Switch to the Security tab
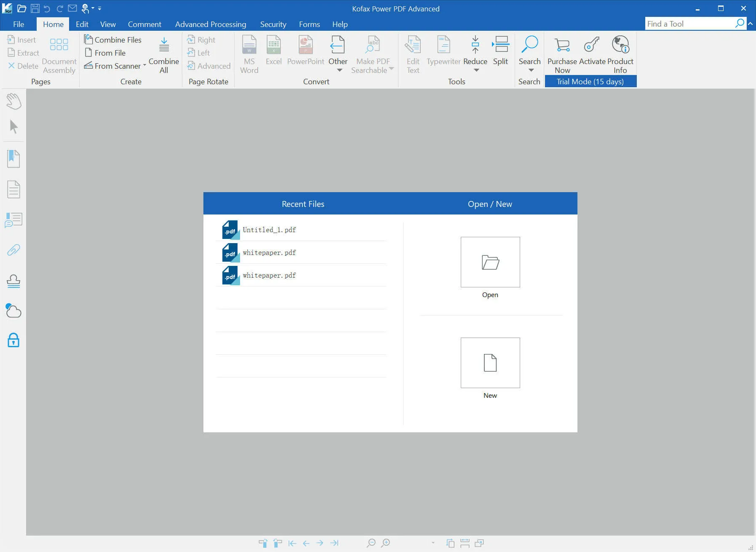This screenshot has width=756, height=552. [273, 24]
